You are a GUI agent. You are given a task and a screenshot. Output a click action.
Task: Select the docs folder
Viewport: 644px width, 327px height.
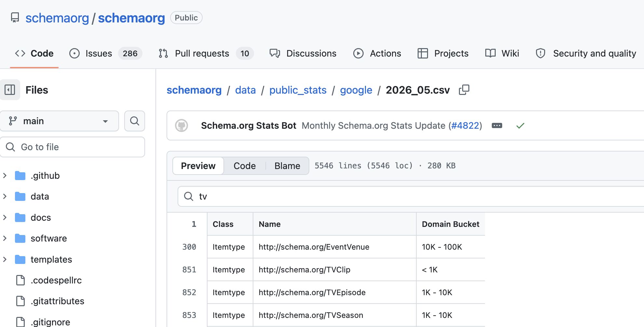click(x=41, y=217)
